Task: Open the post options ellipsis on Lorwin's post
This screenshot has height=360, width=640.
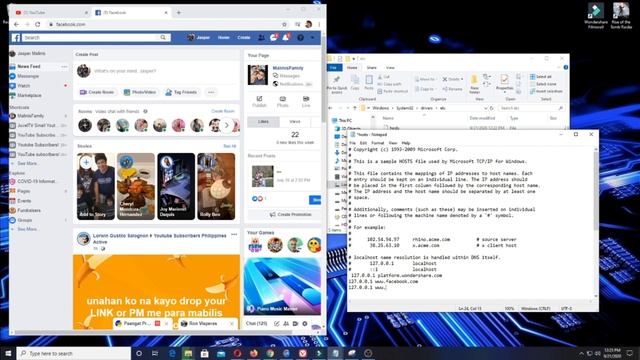Action: pos(234,235)
